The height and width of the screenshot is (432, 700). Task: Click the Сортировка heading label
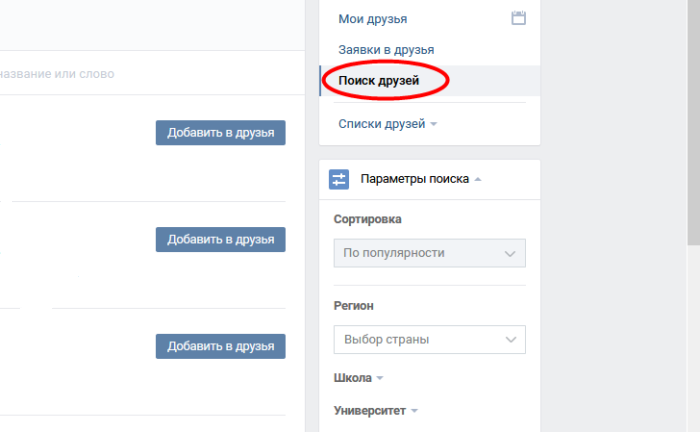coord(367,219)
